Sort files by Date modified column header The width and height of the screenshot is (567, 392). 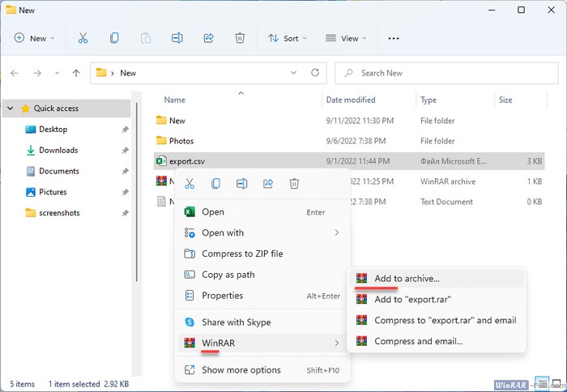pos(350,100)
